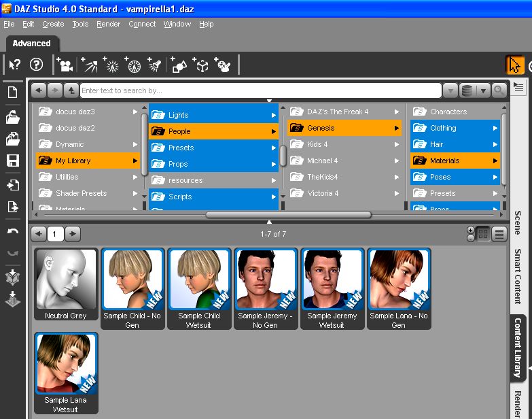Expand the People folder arrow
The image size is (532, 419).
(x=273, y=131)
